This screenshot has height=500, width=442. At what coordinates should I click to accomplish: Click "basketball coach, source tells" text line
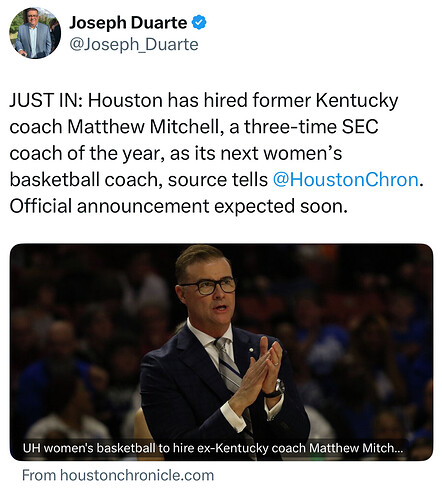[139, 180]
